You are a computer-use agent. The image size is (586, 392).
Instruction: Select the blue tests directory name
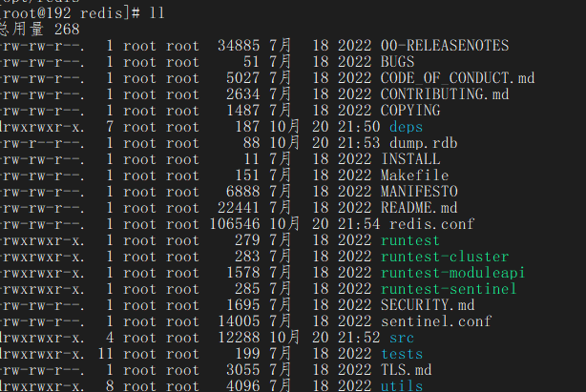pos(402,354)
